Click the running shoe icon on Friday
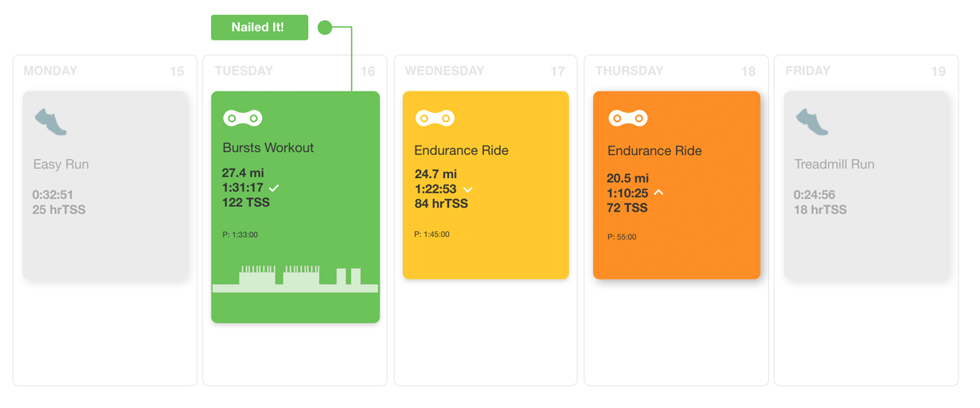Viewport: 980px width, 408px height. [812, 122]
